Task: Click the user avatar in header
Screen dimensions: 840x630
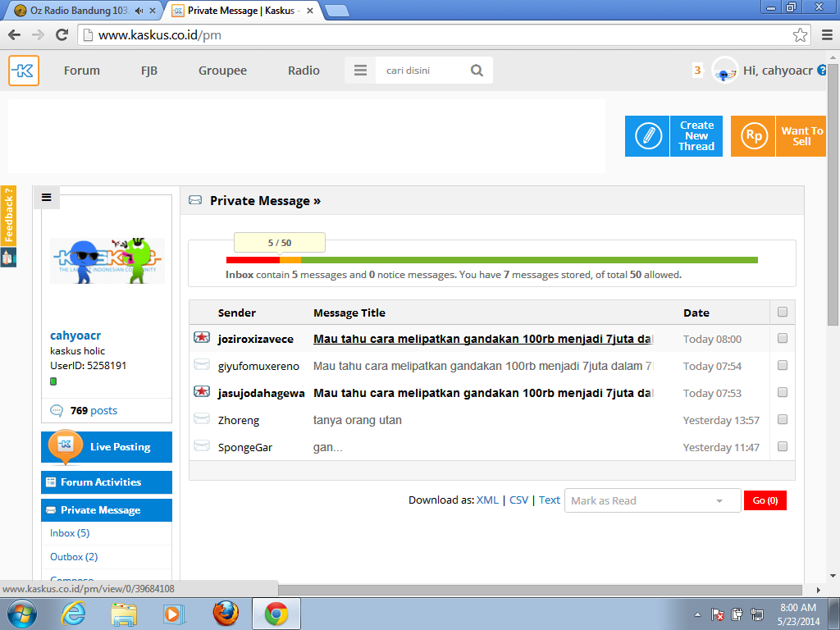Action: coord(724,71)
